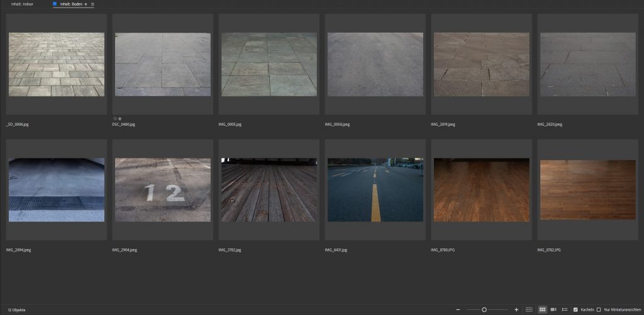Switch to details view layout

(x=553, y=310)
